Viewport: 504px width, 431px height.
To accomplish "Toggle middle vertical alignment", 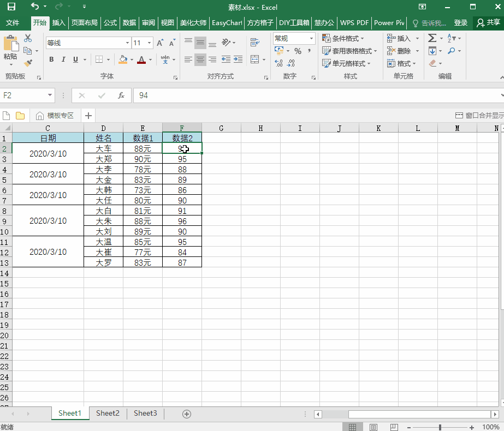I will coord(200,43).
